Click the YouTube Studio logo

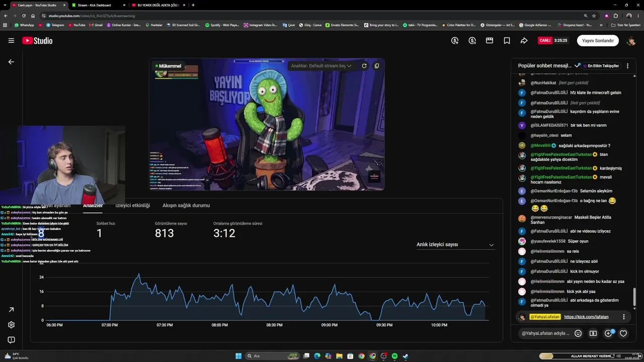[x=37, y=41]
